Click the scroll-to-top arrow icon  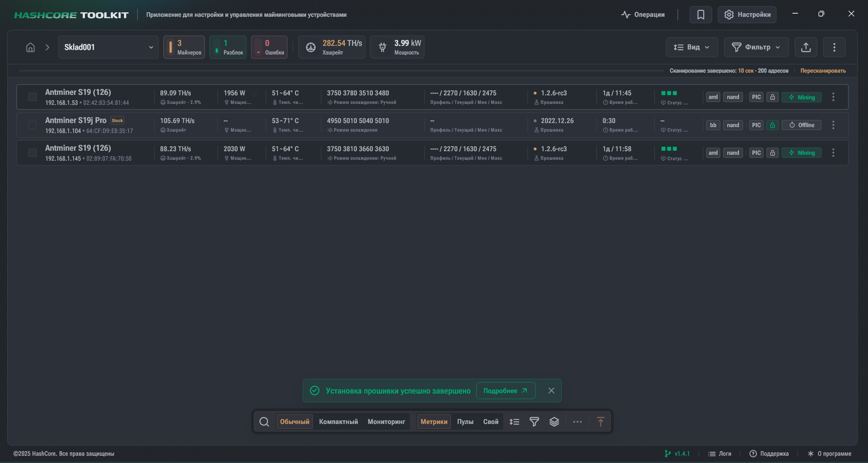point(600,422)
